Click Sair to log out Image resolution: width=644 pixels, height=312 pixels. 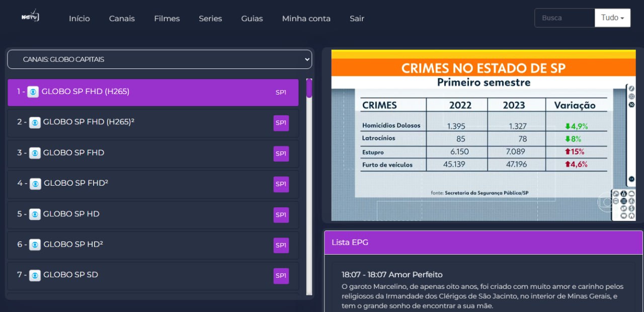point(357,18)
